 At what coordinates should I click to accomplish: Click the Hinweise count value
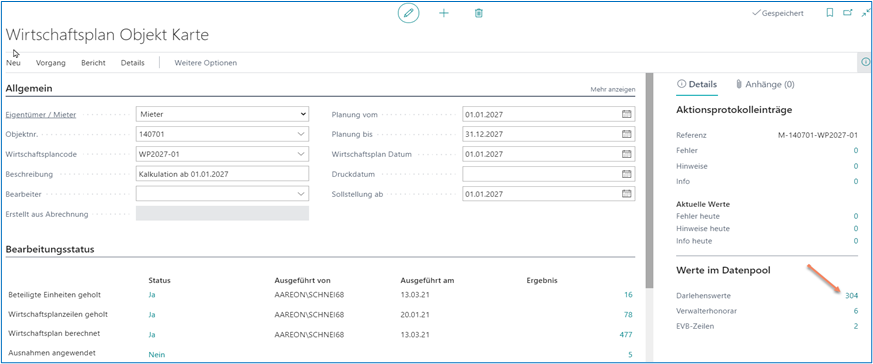pos(856,166)
